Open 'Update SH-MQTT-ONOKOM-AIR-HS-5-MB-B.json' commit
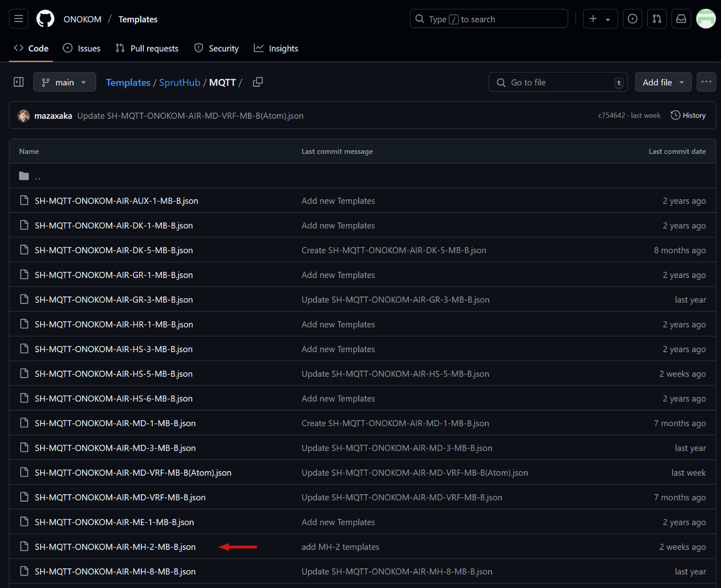This screenshot has height=588, width=721. tap(396, 374)
